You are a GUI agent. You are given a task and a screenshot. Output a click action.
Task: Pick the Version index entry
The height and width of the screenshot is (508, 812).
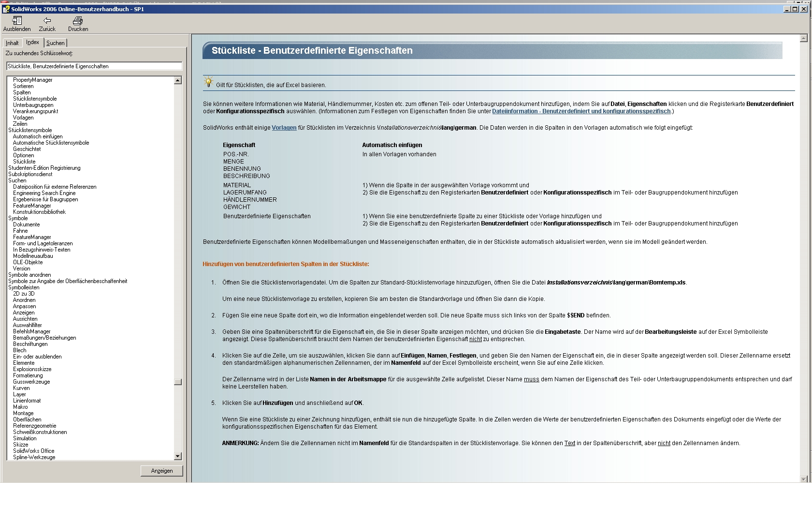(21, 269)
